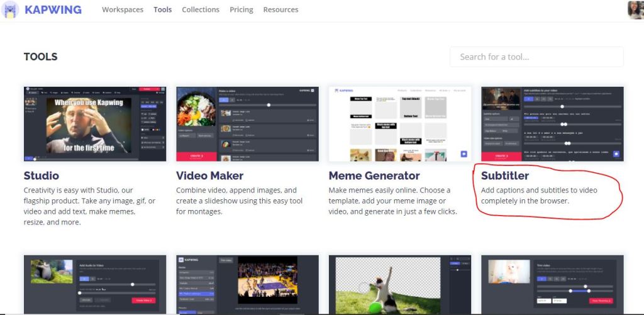The image size is (644, 315).
Task: Open the Workspaces menu item
Action: point(123,10)
